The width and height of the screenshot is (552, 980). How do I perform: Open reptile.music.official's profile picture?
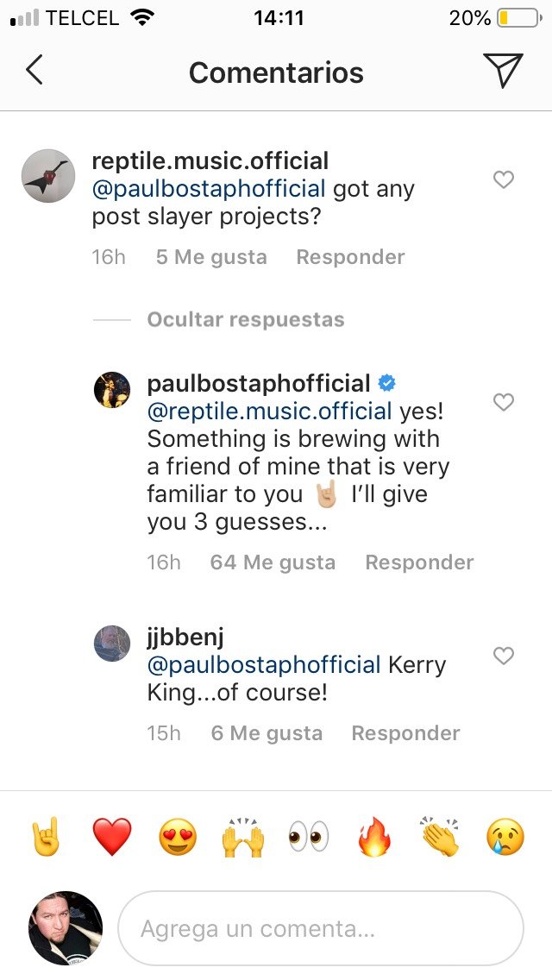48,176
